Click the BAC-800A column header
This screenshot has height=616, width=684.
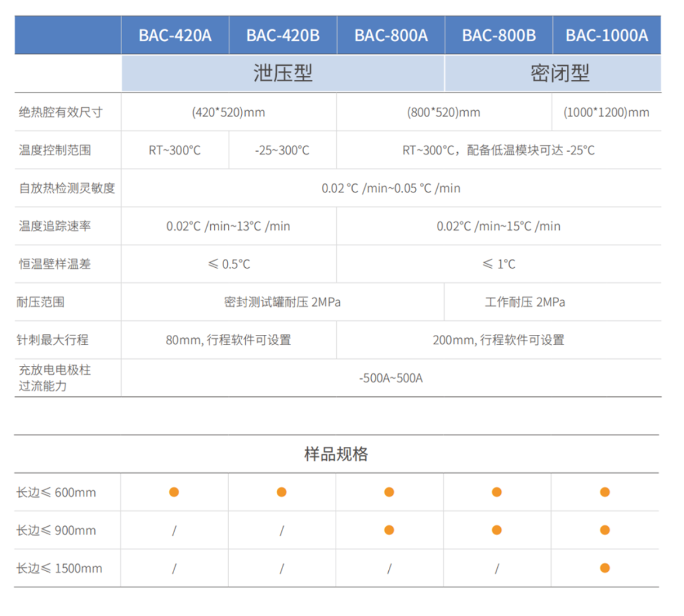(391, 35)
